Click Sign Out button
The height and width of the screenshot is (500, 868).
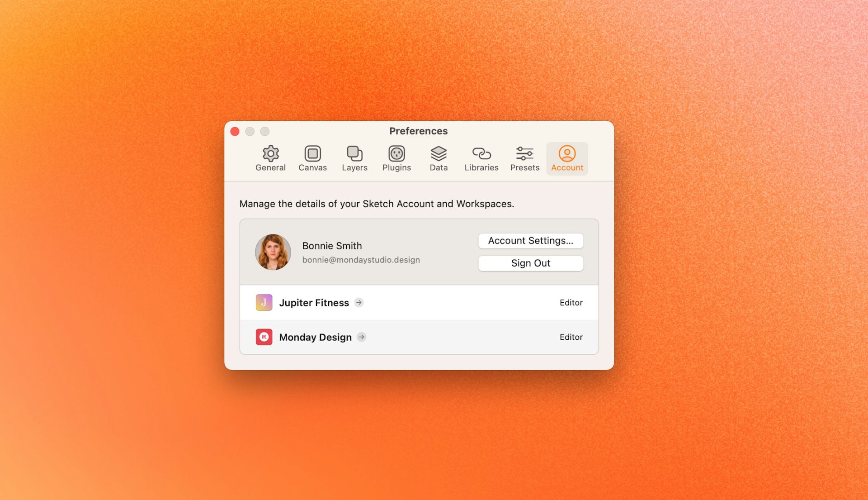(x=531, y=262)
